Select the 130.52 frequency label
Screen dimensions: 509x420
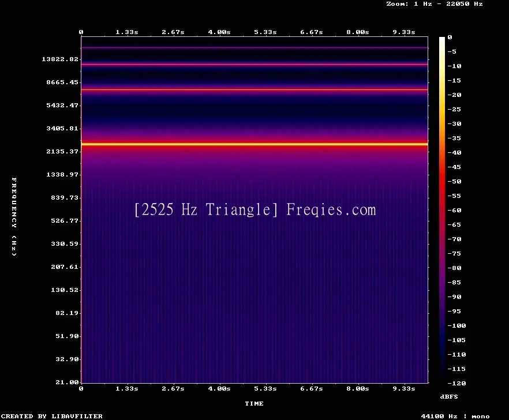65,290
